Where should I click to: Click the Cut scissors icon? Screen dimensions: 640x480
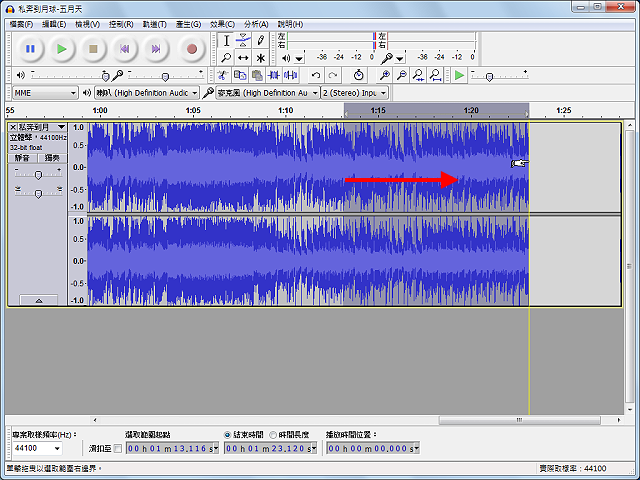pyautogui.click(x=222, y=75)
